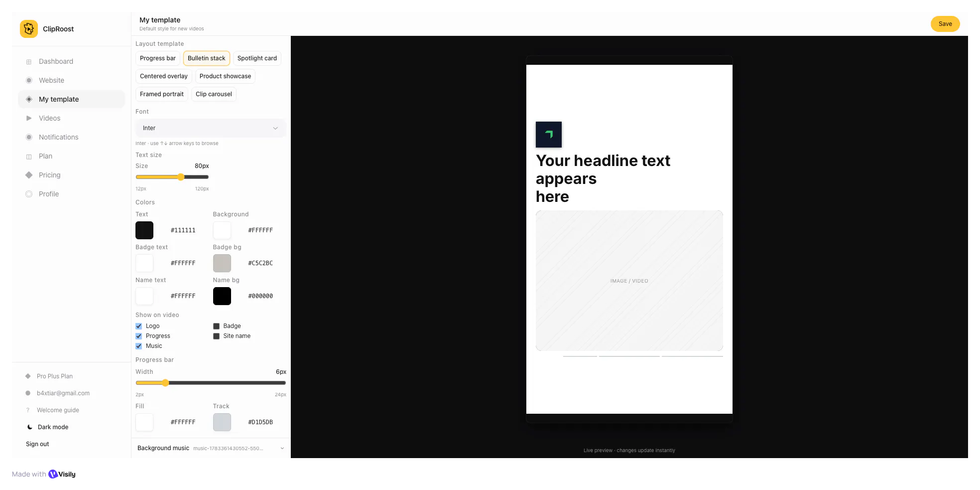
Task: Choose Centered overlay layout
Action: coord(164,76)
